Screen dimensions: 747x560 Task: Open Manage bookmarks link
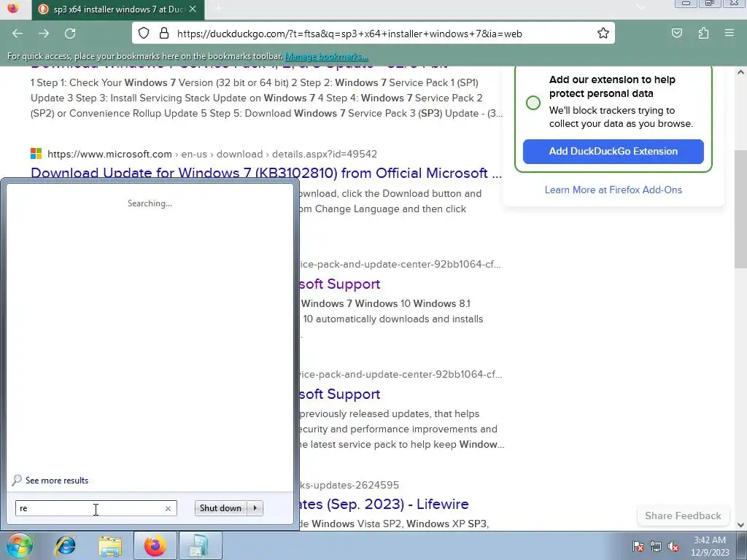[326, 56]
